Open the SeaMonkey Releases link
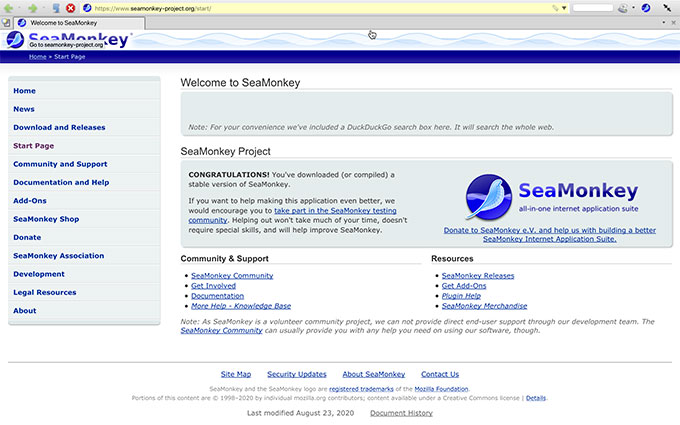 tap(478, 275)
